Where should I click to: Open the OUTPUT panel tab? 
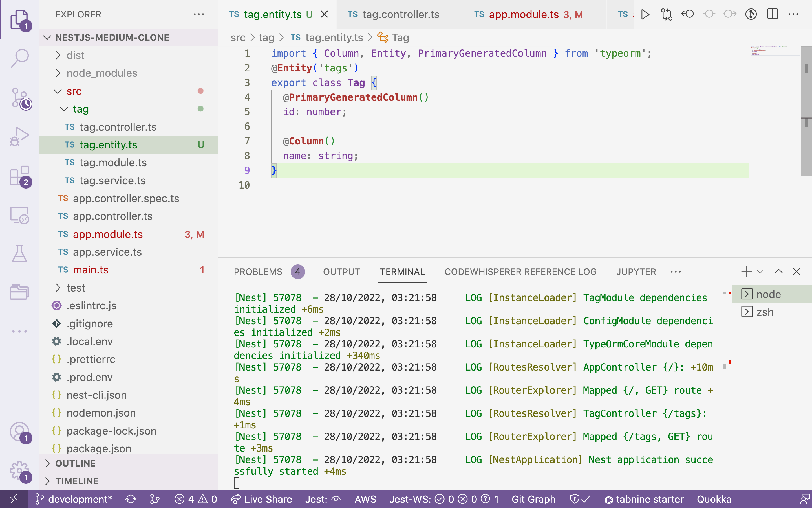(x=341, y=271)
